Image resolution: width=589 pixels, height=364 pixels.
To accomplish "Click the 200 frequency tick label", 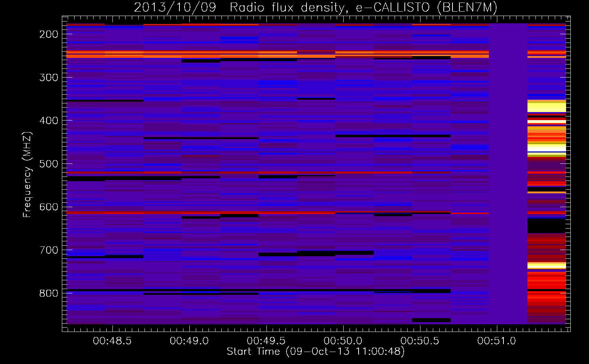I will (49, 34).
